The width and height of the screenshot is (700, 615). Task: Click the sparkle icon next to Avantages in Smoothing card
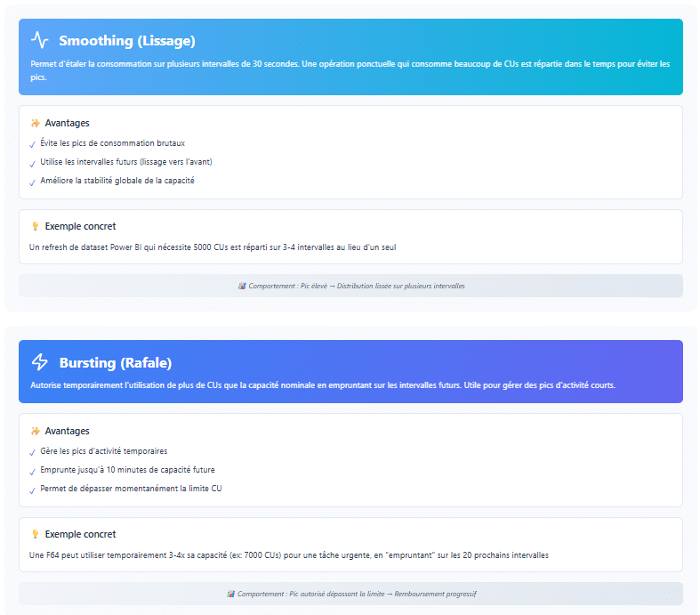(36, 124)
